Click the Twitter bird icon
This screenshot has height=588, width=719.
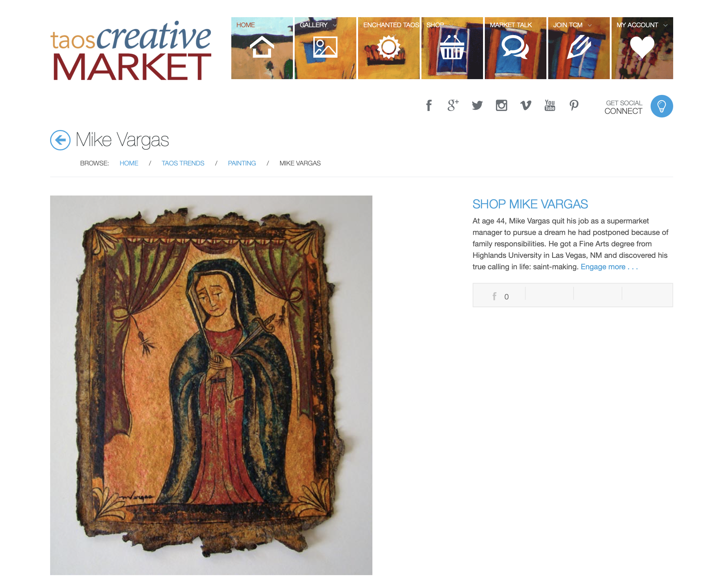[x=477, y=106]
